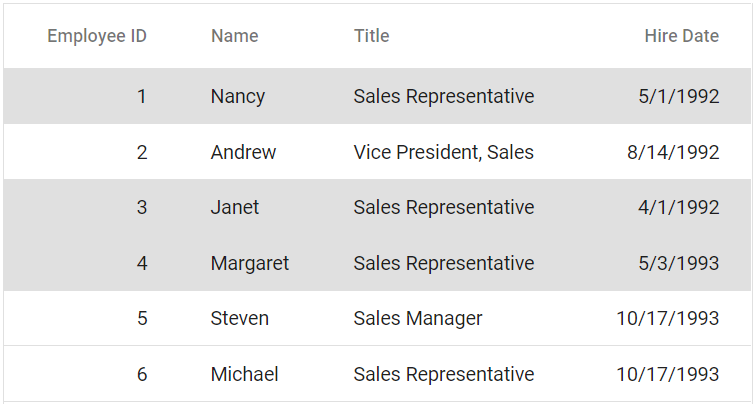Click Employee ID cell 6
Viewport: 756px width, 404px height.
[141, 374]
